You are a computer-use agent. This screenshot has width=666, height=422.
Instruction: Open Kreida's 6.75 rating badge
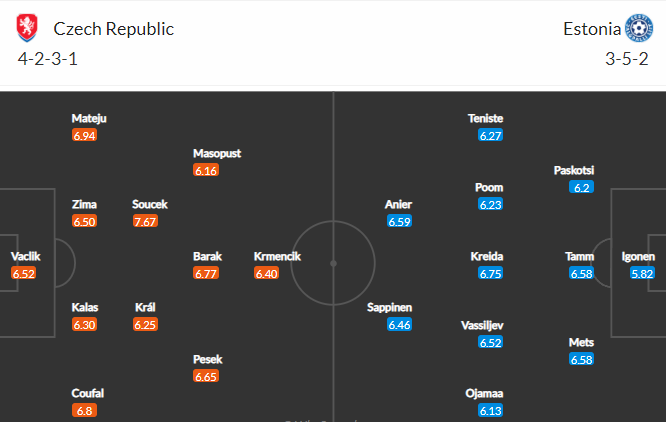pyautogui.click(x=490, y=273)
